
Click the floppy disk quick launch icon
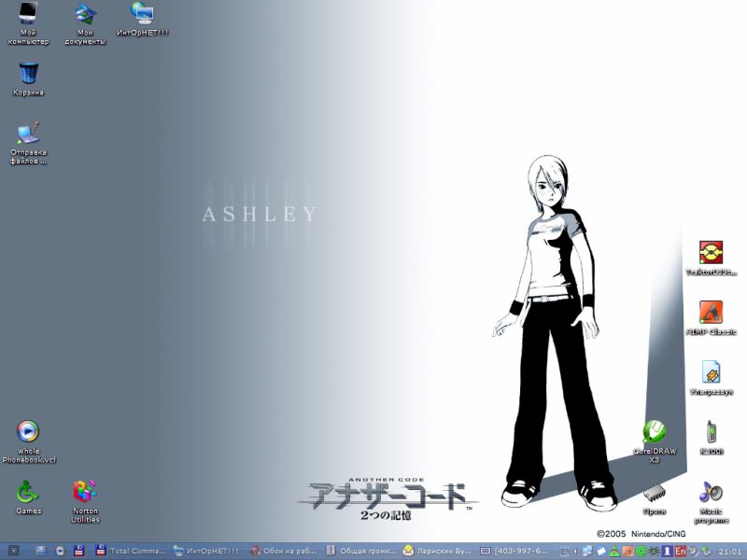coord(79,551)
